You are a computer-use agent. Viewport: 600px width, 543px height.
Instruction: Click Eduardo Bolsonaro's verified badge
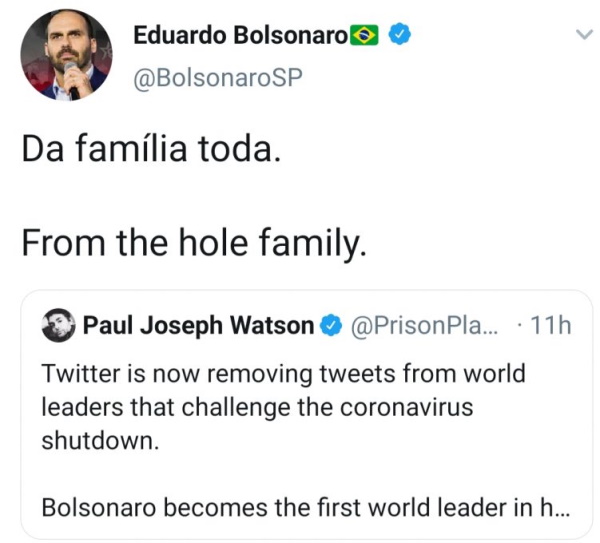pos(397,36)
